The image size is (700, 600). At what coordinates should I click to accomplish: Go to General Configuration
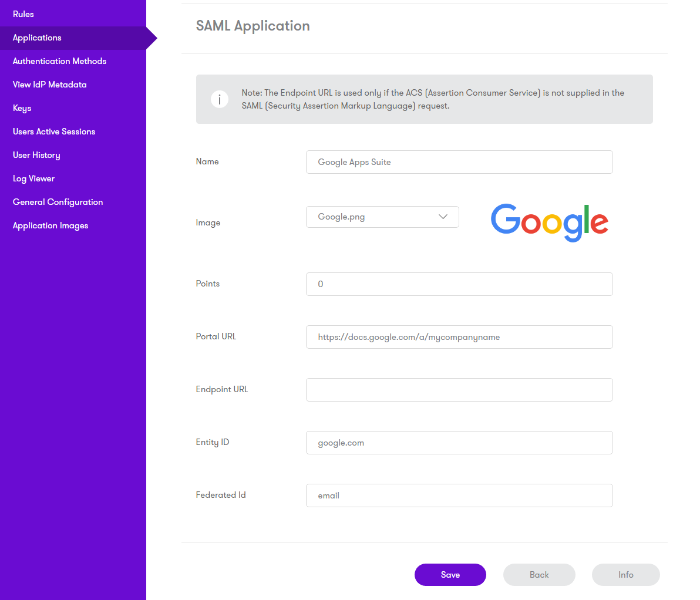pyautogui.click(x=57, y=201)
